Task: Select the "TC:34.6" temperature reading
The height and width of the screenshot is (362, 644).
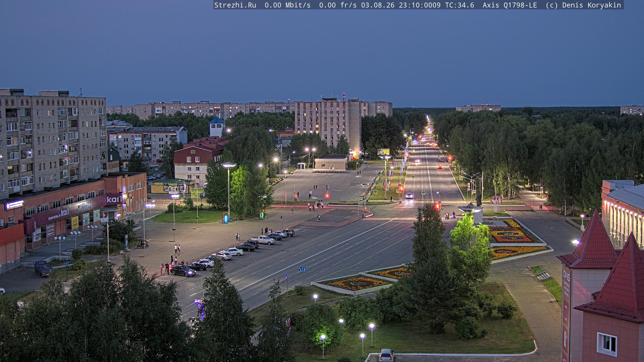Action: (x=460, y=5)
